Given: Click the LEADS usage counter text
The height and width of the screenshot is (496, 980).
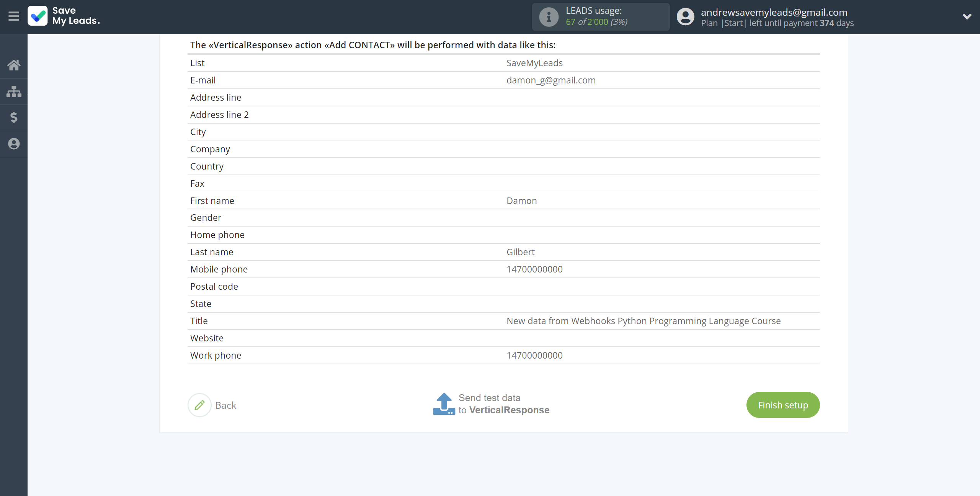Looking at the screenshot, I should click(596, 22).
